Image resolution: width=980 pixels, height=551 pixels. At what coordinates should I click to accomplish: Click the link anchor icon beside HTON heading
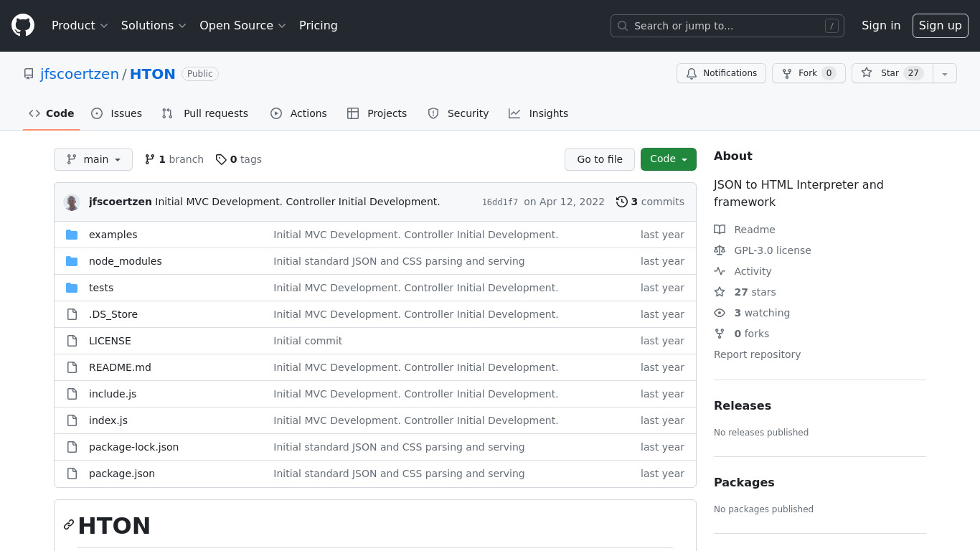pyautogui.click(x=69, y=524)
